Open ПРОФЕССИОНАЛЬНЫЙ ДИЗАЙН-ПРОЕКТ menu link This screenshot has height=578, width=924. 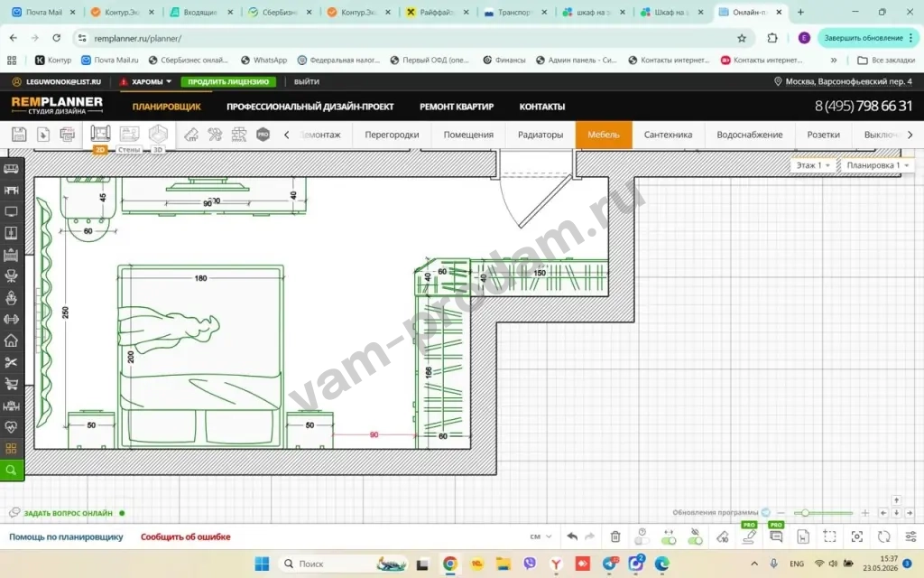click(310, 107)
